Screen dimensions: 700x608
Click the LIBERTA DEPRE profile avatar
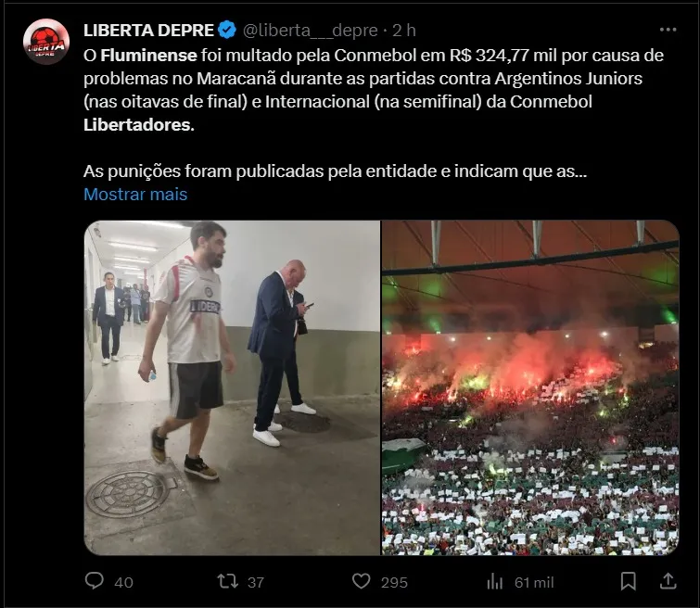coord(46,42)
